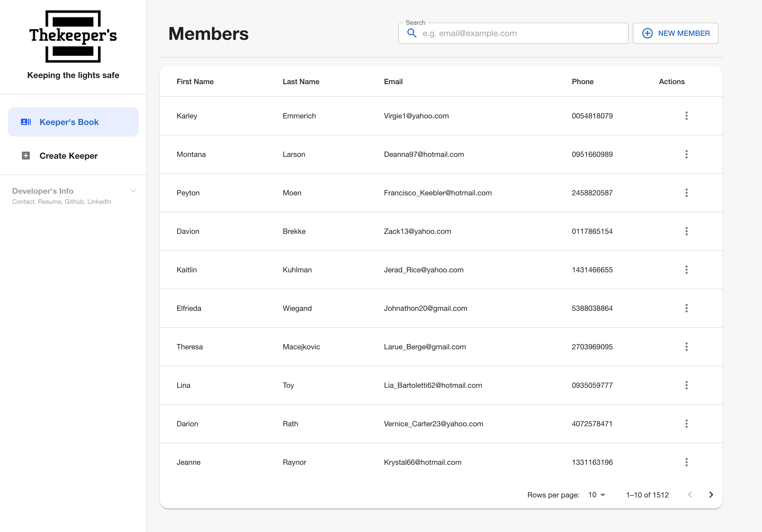Click the actions menu icon for Karley Emmerich

click(x=686, y=116)
